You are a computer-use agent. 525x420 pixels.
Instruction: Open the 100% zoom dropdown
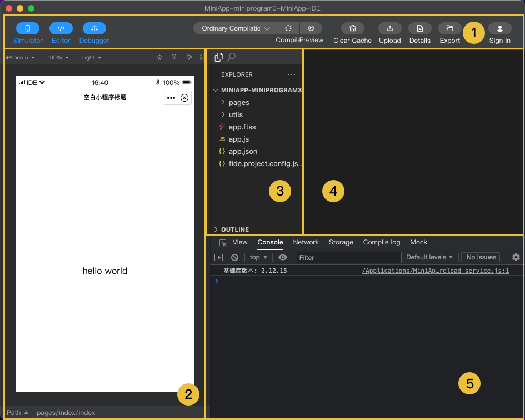click(58, 58)
